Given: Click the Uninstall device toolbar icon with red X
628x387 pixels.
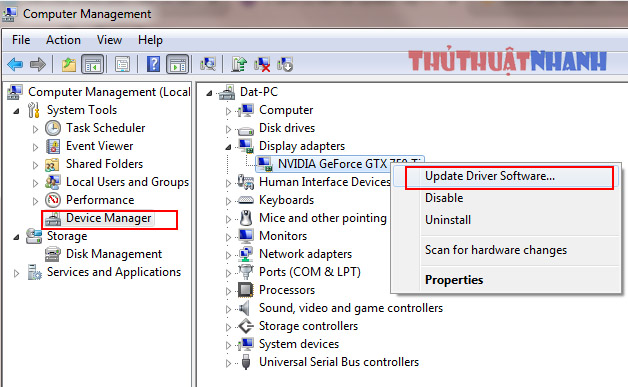Looking at the screenshot, I should (x=262, y=64).
